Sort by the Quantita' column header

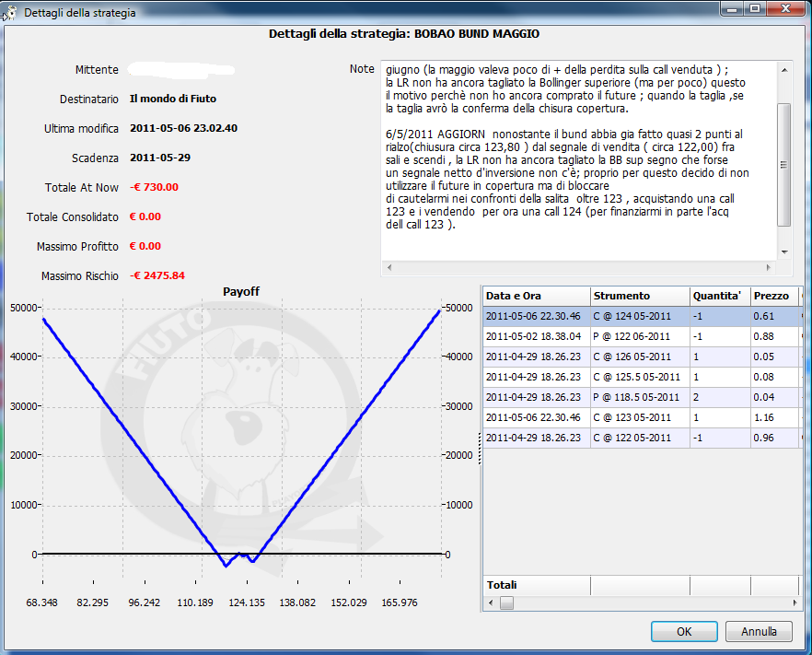pos(720,296)
